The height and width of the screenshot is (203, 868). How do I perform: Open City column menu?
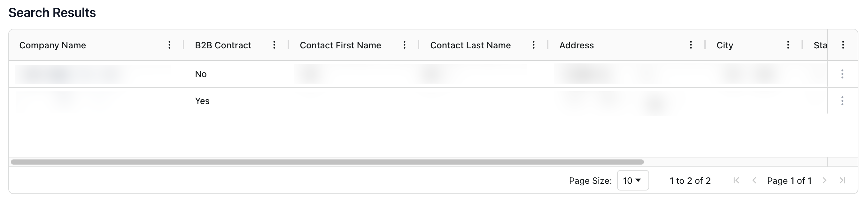point(788,45)
